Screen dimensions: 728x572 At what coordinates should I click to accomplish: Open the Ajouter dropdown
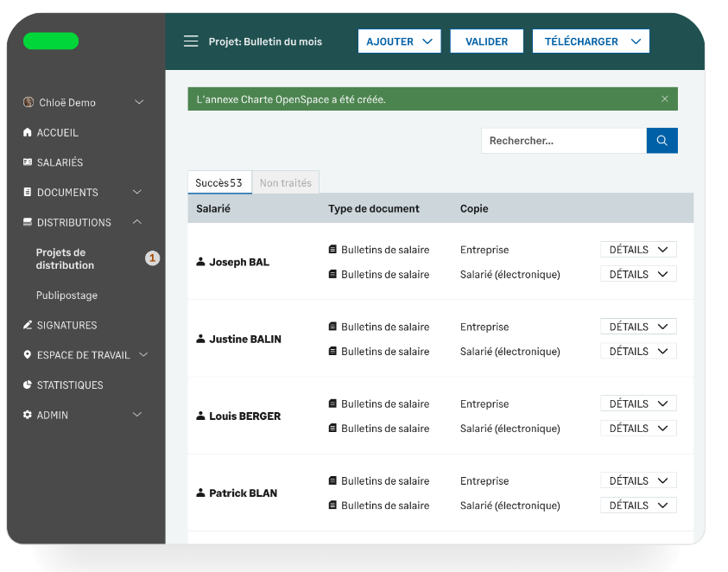(x=399, y=41)
